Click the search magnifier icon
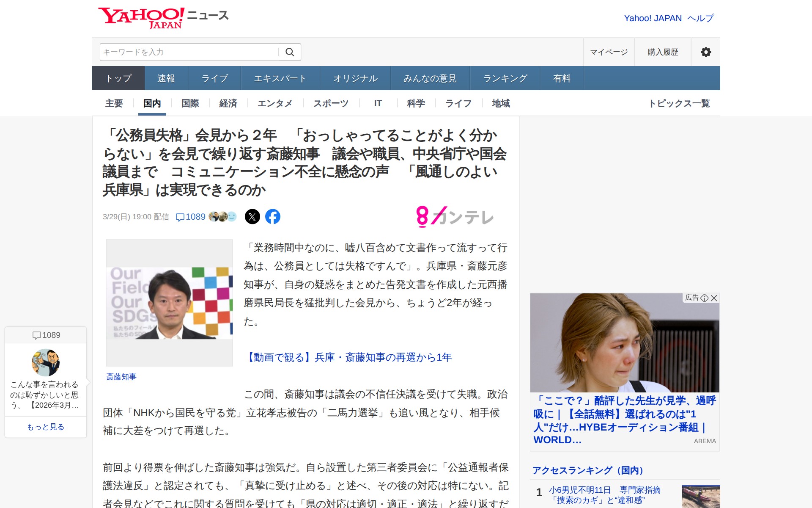 (x=290, y=52)
